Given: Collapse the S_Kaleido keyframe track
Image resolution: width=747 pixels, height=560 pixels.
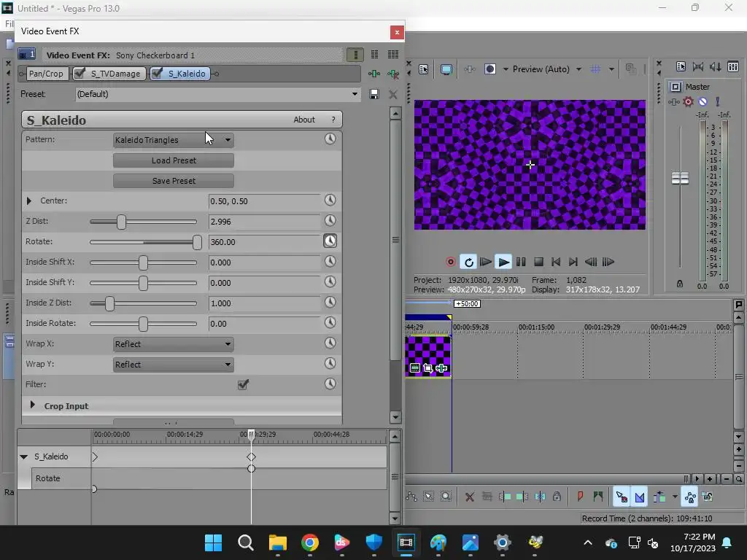Looking at the screenshot, I should (24, 456).
